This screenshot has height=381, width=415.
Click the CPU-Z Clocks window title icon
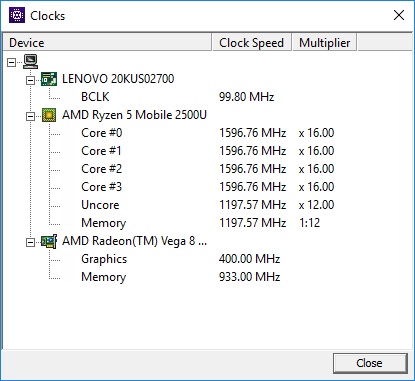tap(17, 15)
